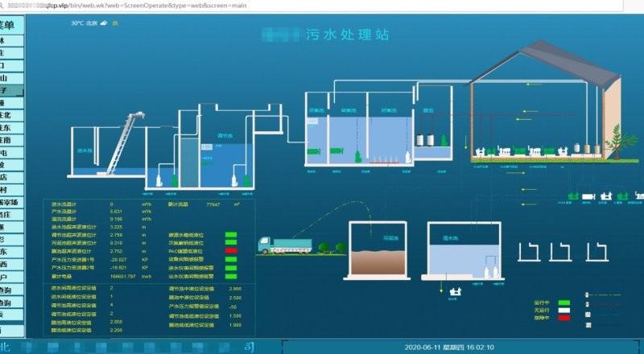Image resolution: width=644 pixels, height=354 pixels.
Task: Open the sidebar item ending in 北
Action: pyautogui.click(x=12, y=115)
